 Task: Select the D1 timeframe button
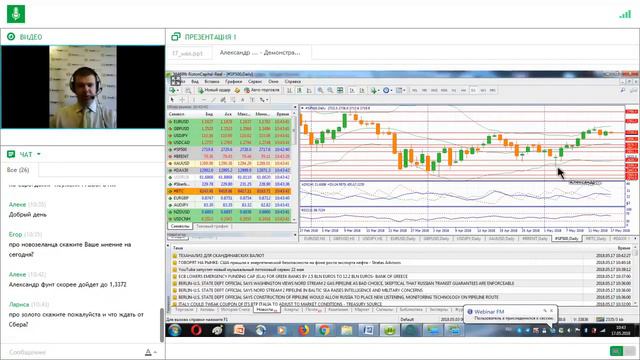[473, 90]
